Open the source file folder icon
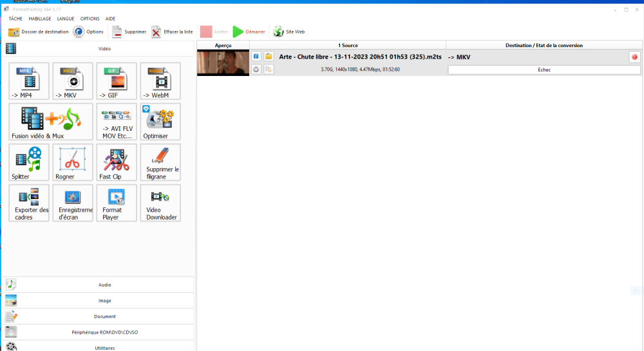 click(x=269, y=57)
